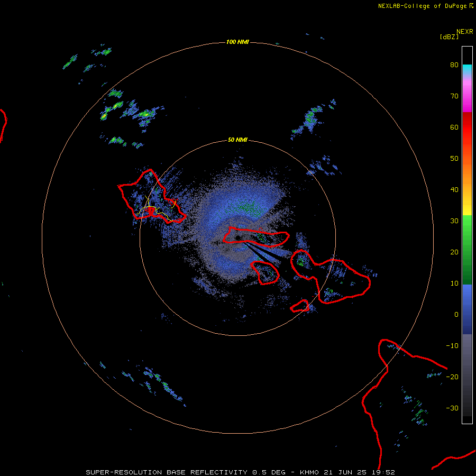Click the 30 value on dBZ scale
Viewport: 476px width, 476px height.
(x=454, y=221)
